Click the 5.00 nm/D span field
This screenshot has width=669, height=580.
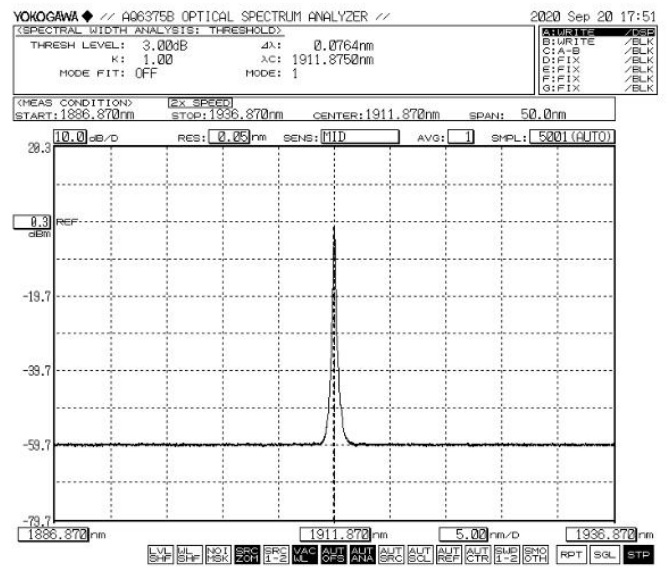[x=463, y=534]
